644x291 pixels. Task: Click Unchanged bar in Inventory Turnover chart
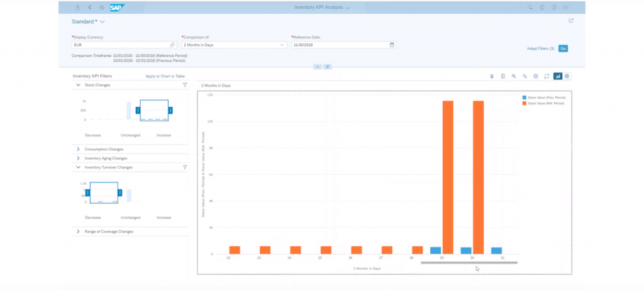click(129, 195)
